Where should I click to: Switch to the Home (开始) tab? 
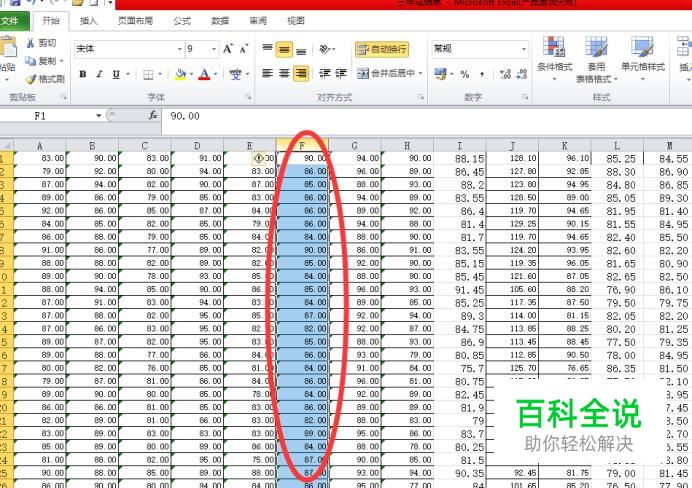click(x=51, y=21)
